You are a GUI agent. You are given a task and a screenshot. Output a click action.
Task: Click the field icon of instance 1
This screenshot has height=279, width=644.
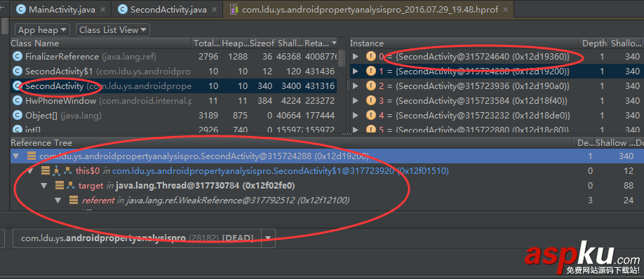(371, 72)
